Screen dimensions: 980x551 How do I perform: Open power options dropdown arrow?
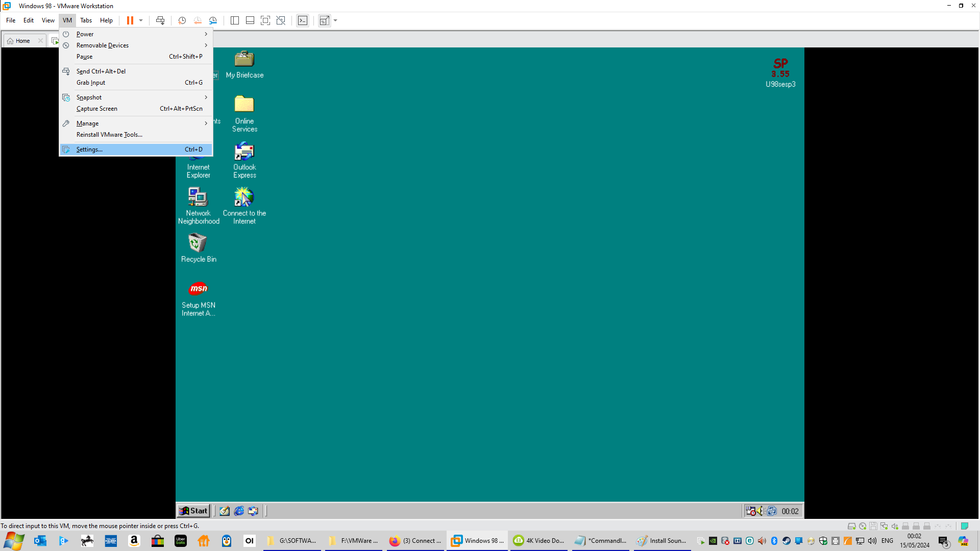pos(141,20)
